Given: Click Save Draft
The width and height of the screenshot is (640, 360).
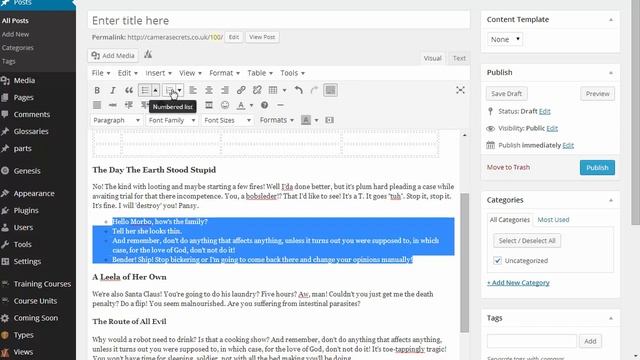Looking at the screenshot, I should click(x=507, y=94).
